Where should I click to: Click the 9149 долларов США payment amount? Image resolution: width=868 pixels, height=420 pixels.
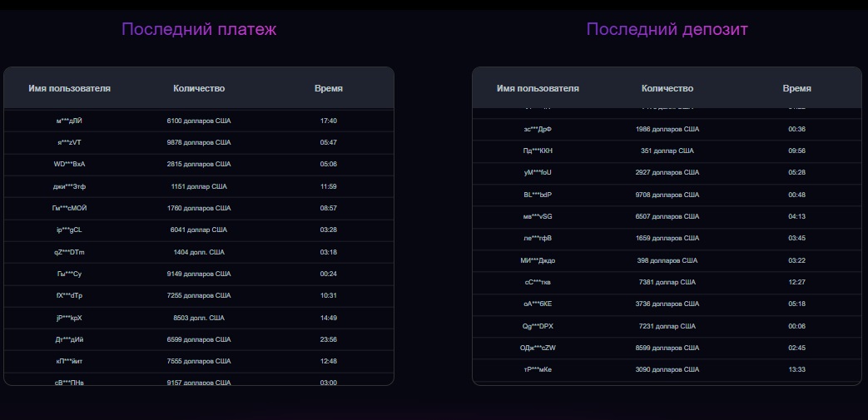[199, 274]
